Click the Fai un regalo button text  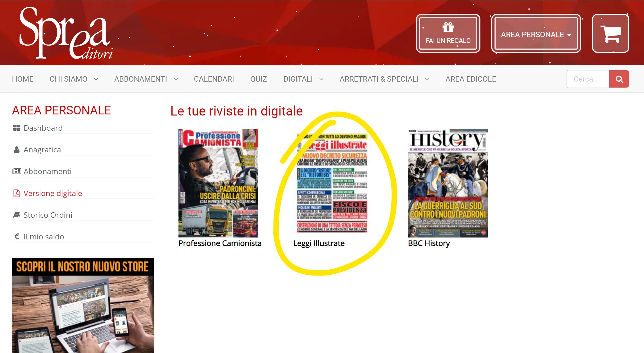[x=448, y=41]
